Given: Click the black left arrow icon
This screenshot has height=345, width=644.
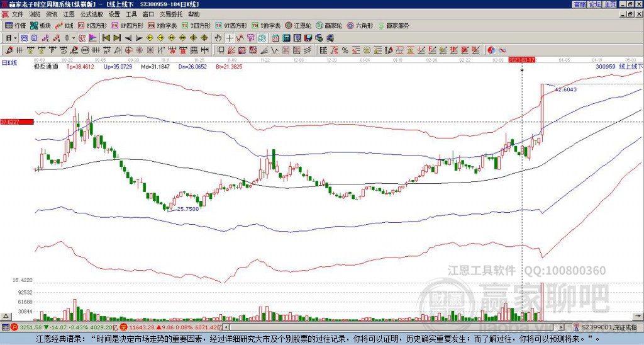Looking at the screenshot, I should point(128,38).
